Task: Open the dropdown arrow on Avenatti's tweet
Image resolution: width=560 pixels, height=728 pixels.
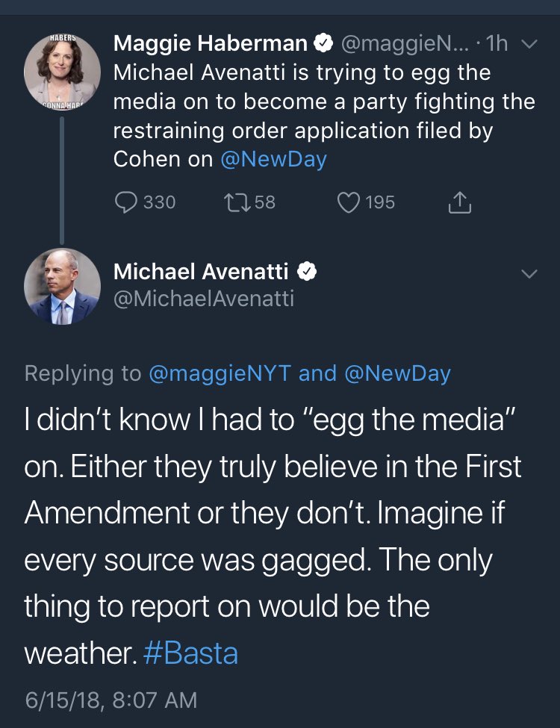Action: (528, 274)
